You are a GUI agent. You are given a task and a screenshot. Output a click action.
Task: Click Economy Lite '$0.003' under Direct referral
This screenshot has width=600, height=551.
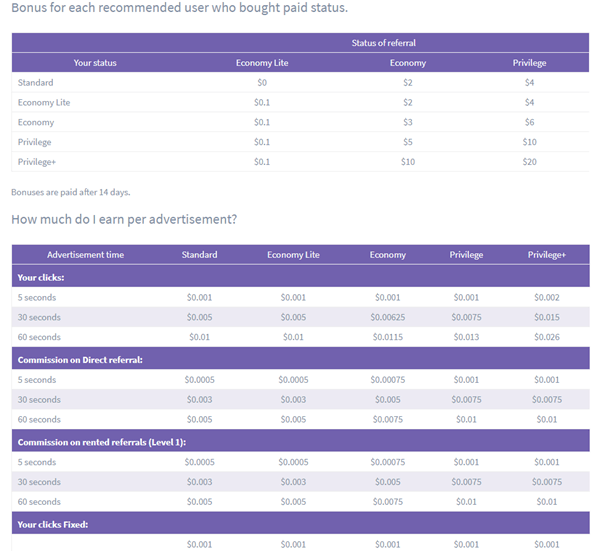pos(293,400)
